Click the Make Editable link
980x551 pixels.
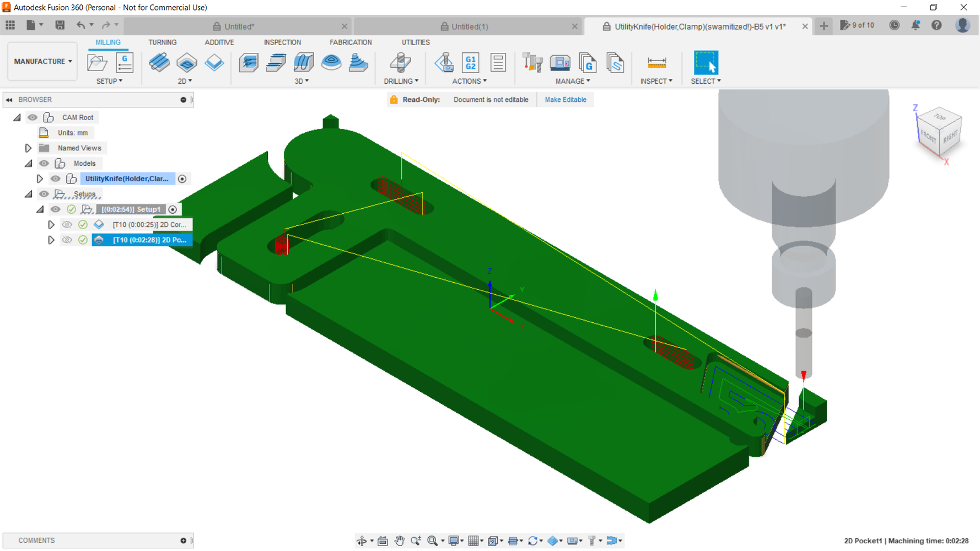[565, 100]
